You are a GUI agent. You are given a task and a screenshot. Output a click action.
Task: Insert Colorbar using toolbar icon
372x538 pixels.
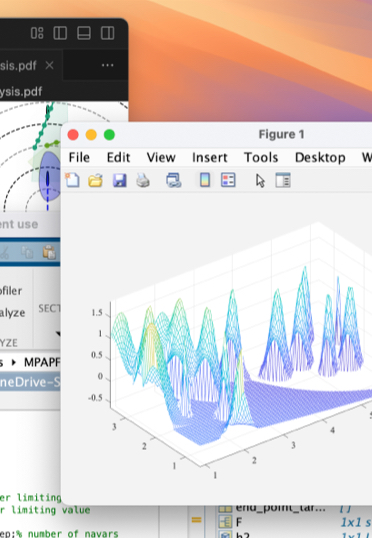(x=205, y=180)
